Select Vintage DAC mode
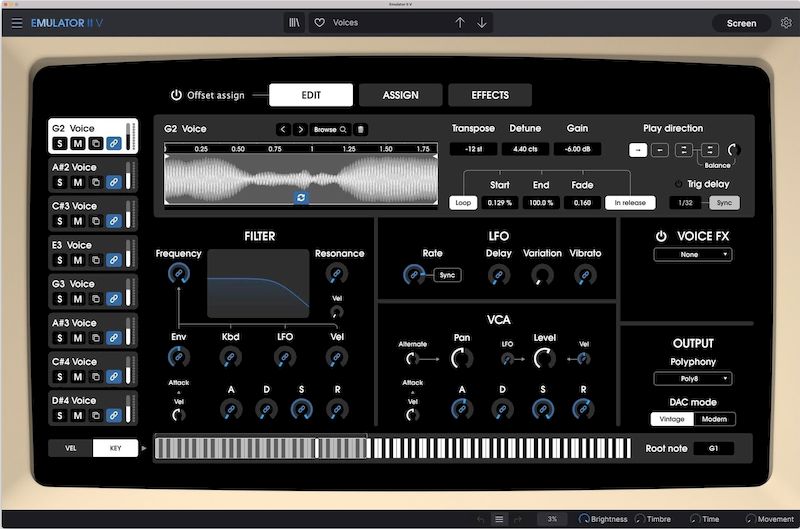 point(672,419)
